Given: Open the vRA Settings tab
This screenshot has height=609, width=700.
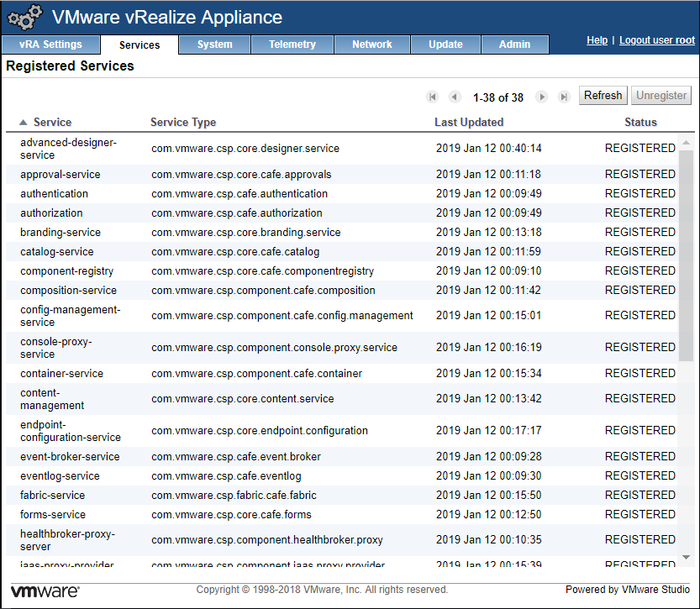Looking at the screenshot, I should [50, 45].
